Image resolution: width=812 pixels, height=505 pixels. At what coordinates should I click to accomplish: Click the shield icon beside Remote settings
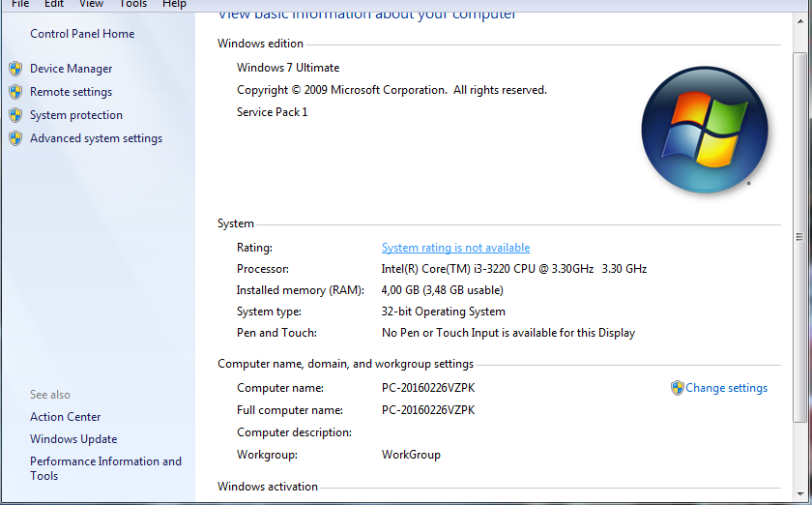pos(15,92)
